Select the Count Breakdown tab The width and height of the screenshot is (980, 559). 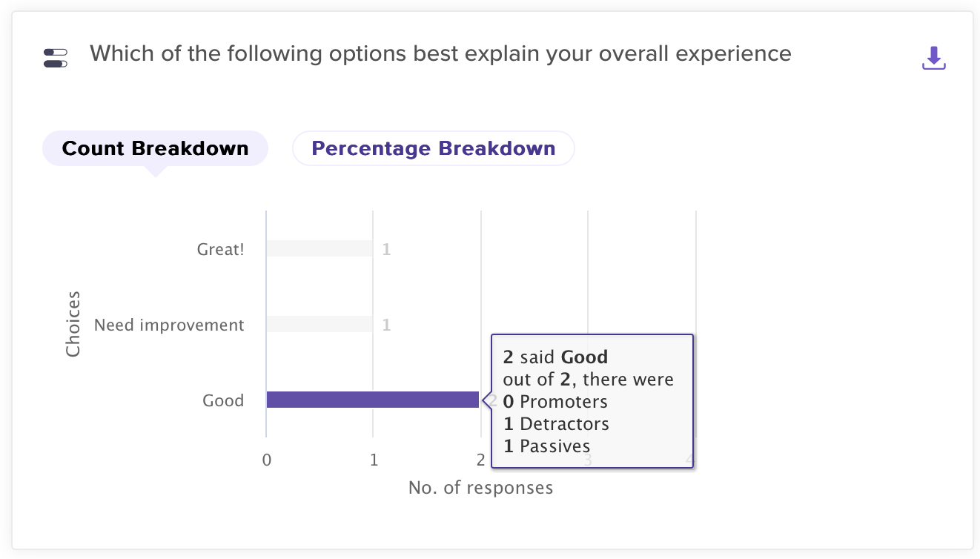click(x=155, y=148)
